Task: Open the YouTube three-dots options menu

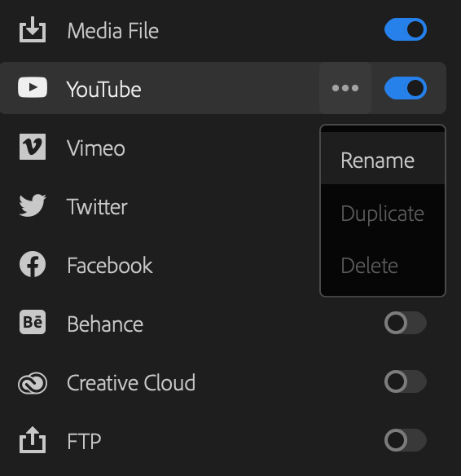Action: pyautogui.click(x=345, y=88)
